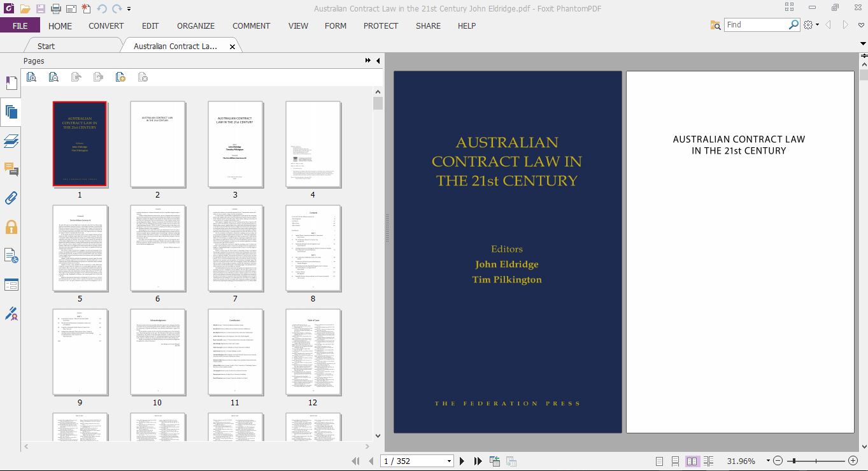
Task: Open the COMMENT ribbon tab
Action: (x=252, y=26)
